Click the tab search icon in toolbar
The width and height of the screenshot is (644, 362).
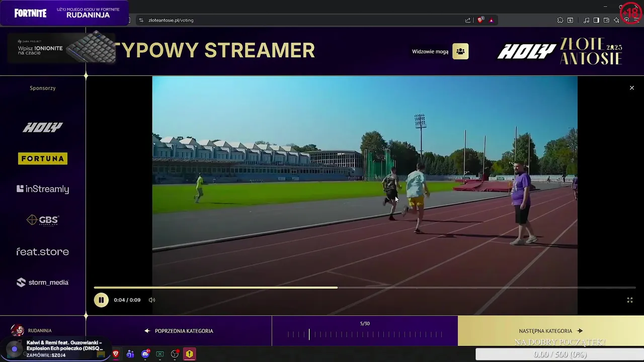point(570,20)
